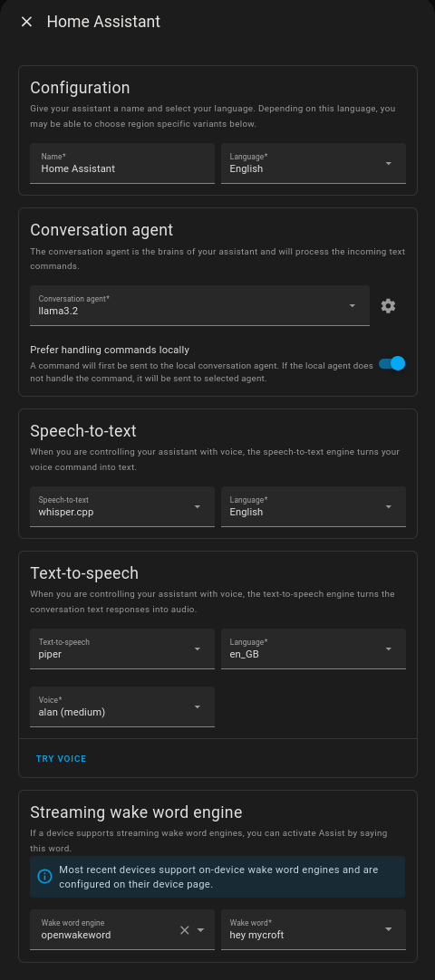The image size is (435, 980).
Task: Click the Conversation agent section heading
Action: [x=101, y=230]
